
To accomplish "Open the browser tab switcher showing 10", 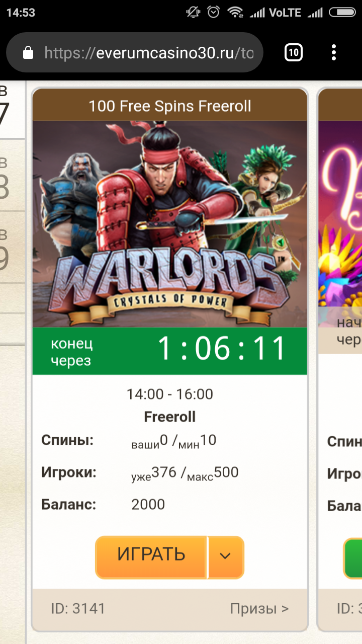I will coord(294,52).
